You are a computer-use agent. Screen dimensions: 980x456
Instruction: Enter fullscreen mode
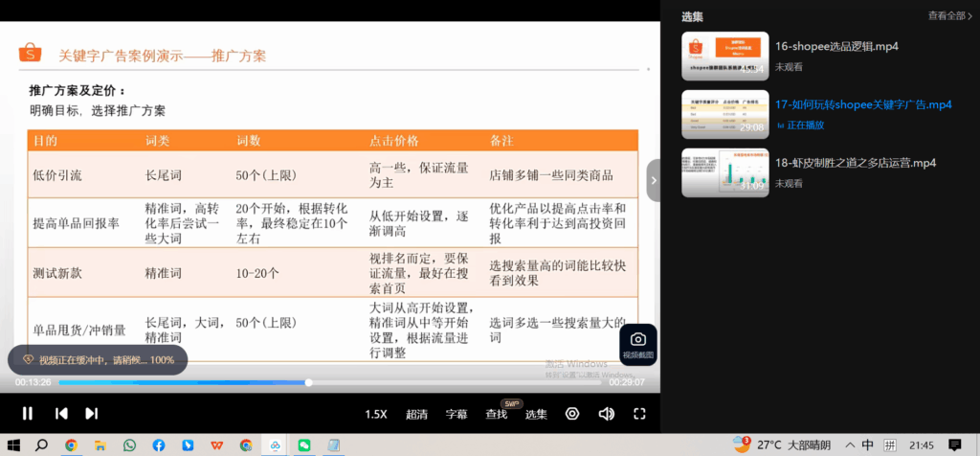(640, 414)
